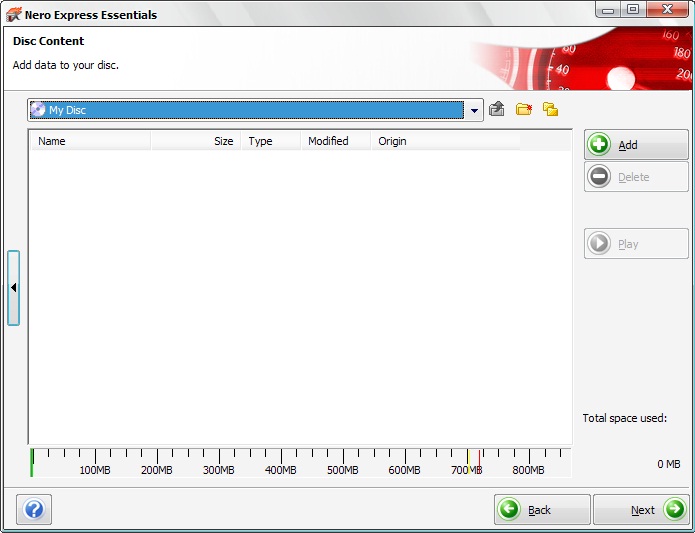Click the folder tree view icon
Image resolution: width=695 pixels, height=533 pixels.
(x=550, y=109)
